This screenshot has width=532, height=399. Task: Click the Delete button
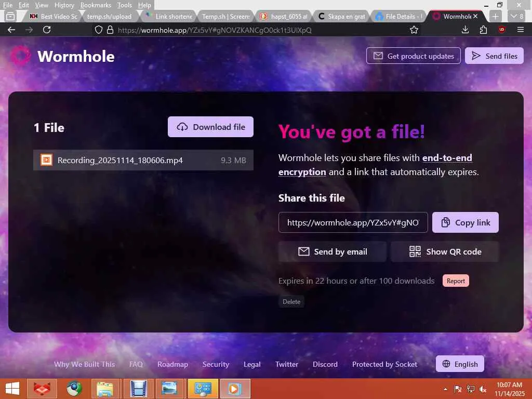pos(291,301)
